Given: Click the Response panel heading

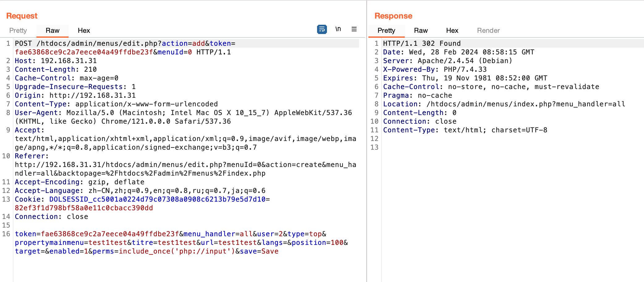Looking at the screenshot, I should 393,16.
